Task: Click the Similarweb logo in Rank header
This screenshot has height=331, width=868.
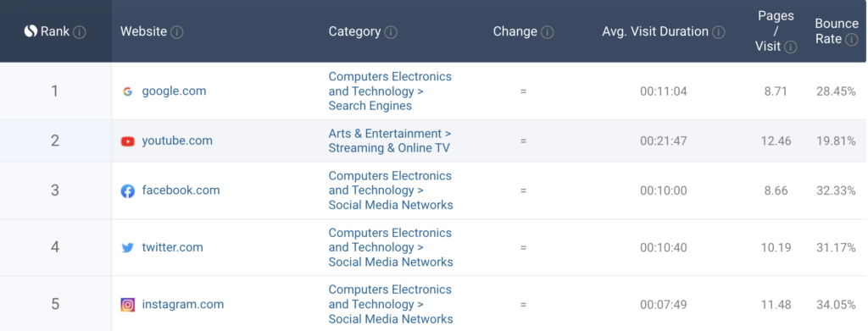Action: pyautogui.click(x=31, y=31)
